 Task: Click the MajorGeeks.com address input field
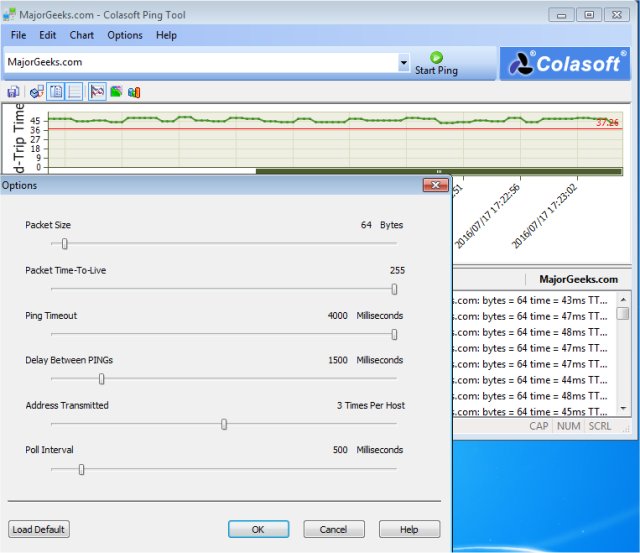(x=202, y=62)
